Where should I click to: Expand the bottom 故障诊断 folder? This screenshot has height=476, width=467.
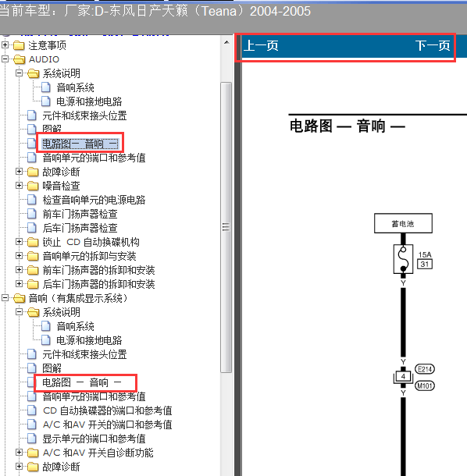pos(19,467)
